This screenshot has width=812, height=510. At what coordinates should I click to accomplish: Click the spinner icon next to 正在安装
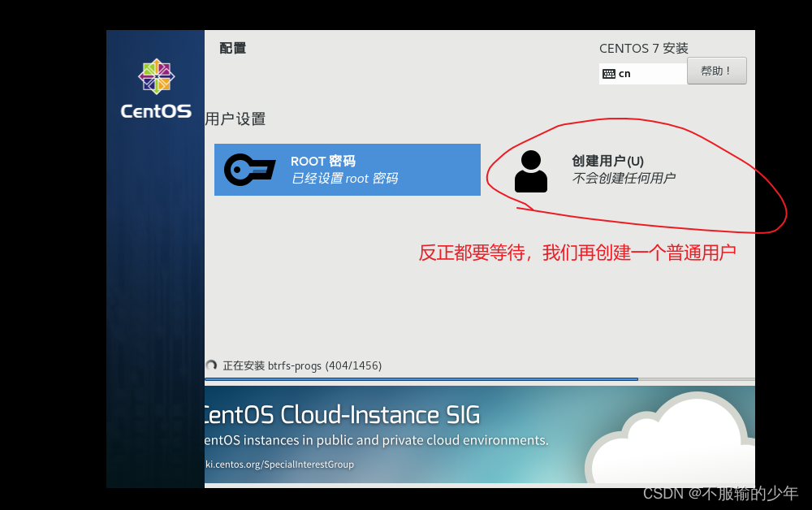coord(211,365)
